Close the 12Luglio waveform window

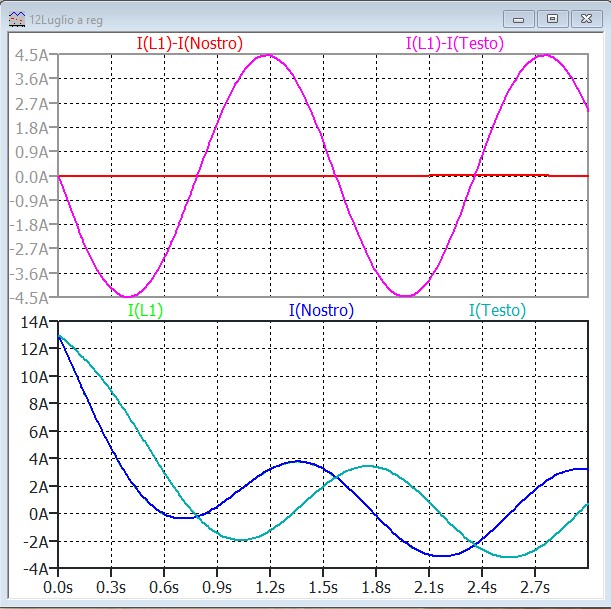coord(583,18)
